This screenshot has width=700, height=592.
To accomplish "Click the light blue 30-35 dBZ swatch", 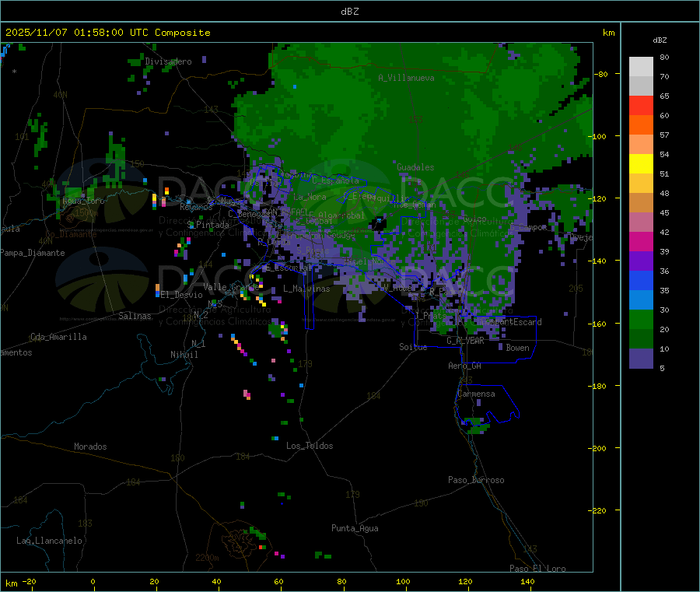I will coord(641,300).
